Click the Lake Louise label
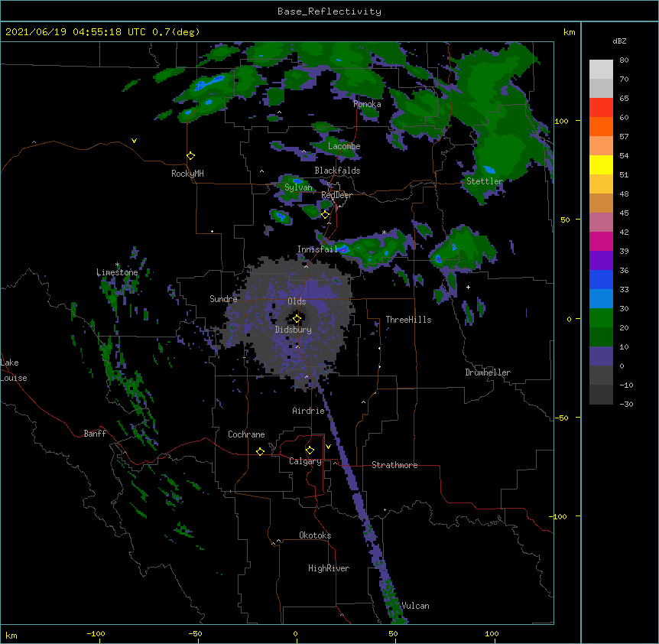This screenshot has height=644, width=659. click(x=14, y=370)
